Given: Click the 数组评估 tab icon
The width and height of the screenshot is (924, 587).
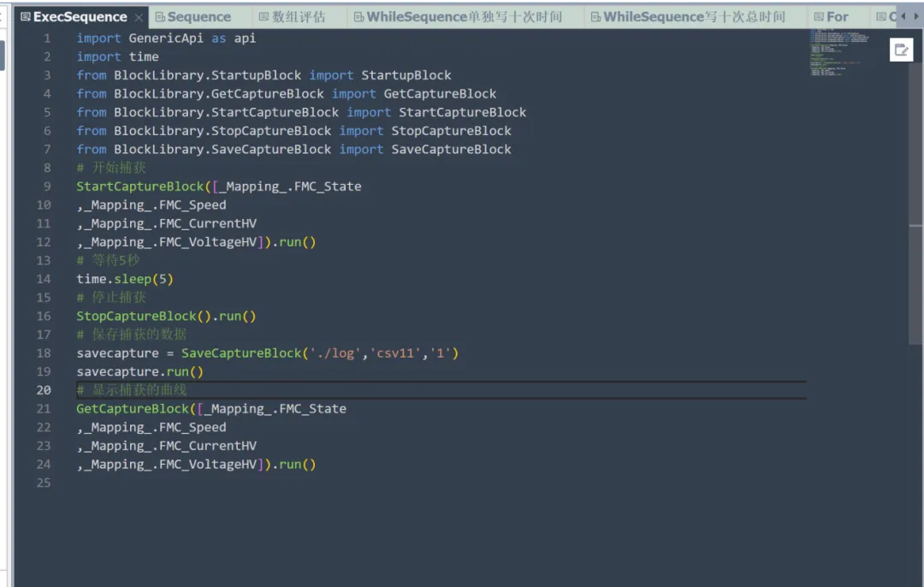Looking at the screenshot, I should tap(264, 17).
